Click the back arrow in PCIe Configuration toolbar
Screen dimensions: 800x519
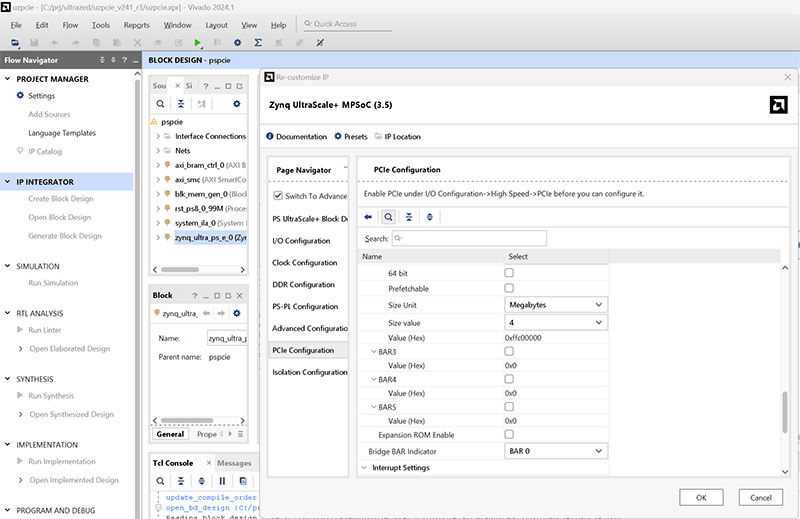tap(368, 216)
